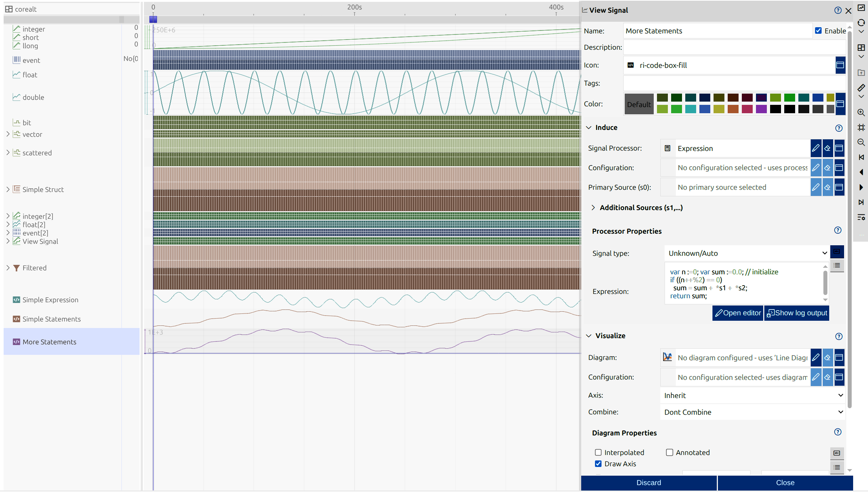868x492 pixels.
Task: Click the zoom in magnifier icon
Action: click(861, 112)
